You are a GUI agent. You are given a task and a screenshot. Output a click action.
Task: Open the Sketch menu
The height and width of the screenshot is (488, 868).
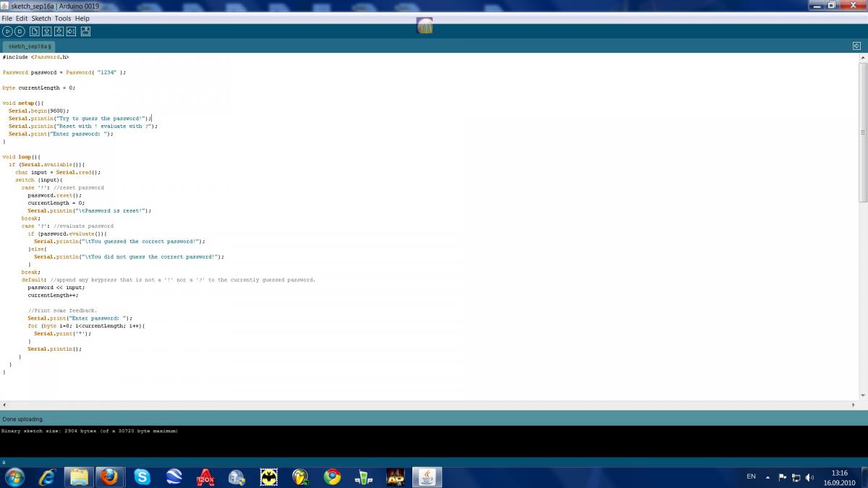41,18
